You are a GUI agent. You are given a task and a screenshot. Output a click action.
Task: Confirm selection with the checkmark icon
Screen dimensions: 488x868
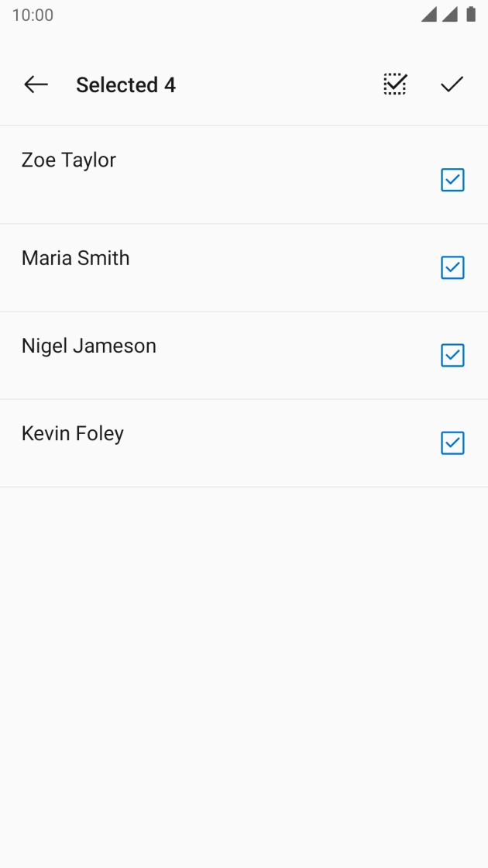click(452, 84)
